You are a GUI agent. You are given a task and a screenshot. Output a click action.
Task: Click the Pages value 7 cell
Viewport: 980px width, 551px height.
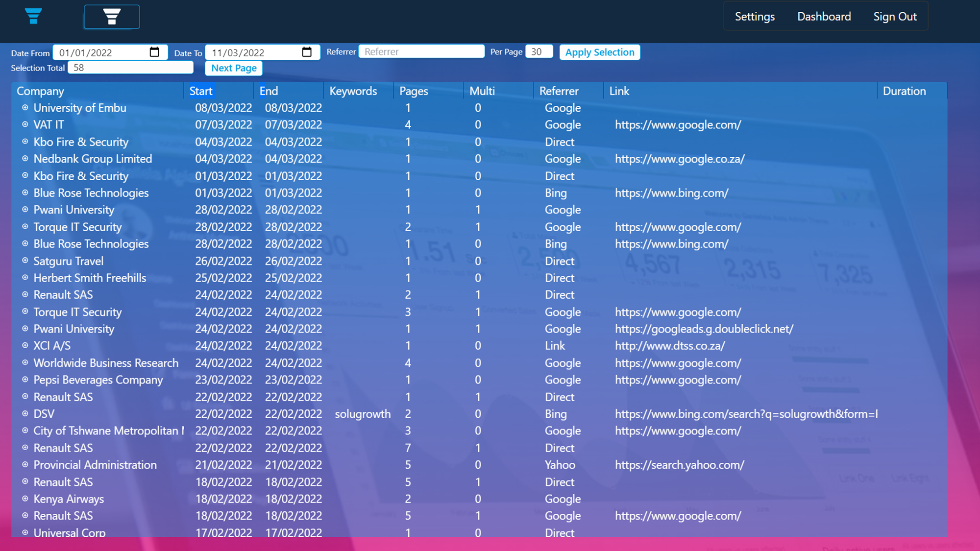pos(408,448)
